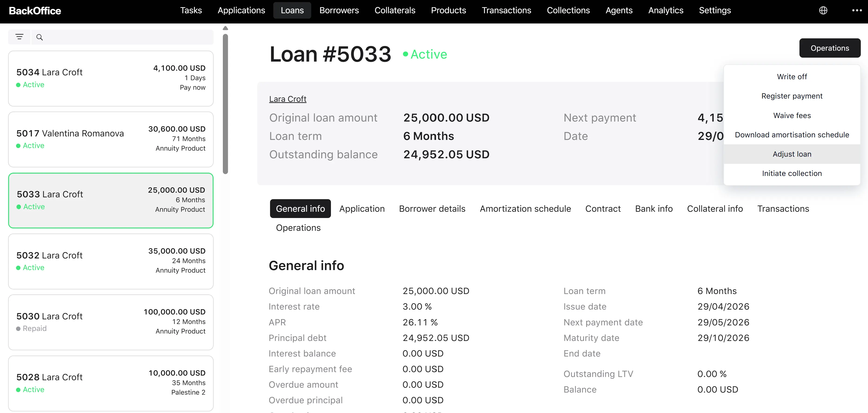Open the filter icon in loan list

[x=20, y=37]
